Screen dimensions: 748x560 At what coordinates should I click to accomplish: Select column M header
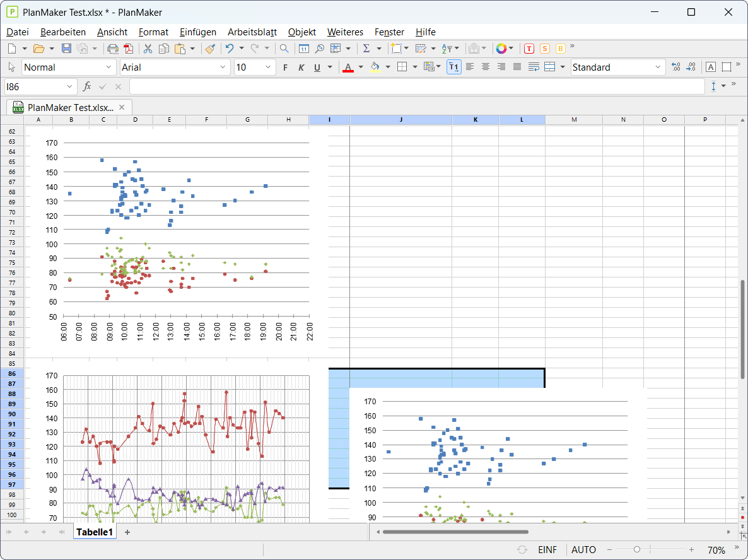(574, 120)
